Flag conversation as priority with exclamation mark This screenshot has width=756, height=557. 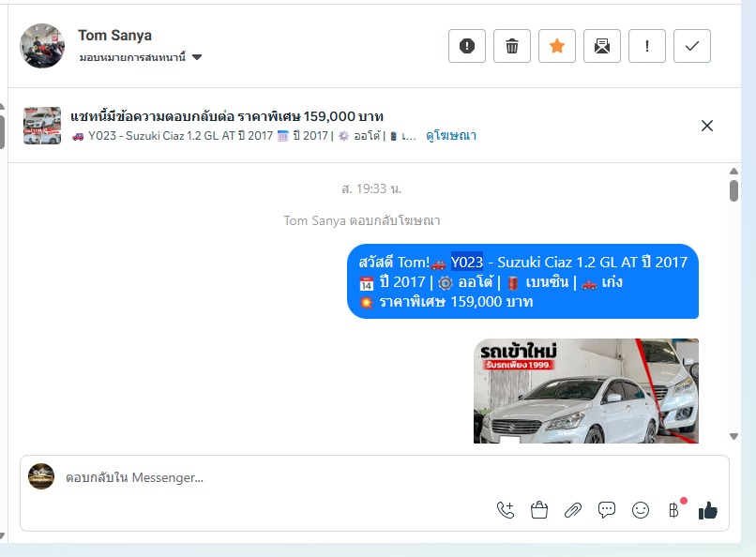(647, 46)
